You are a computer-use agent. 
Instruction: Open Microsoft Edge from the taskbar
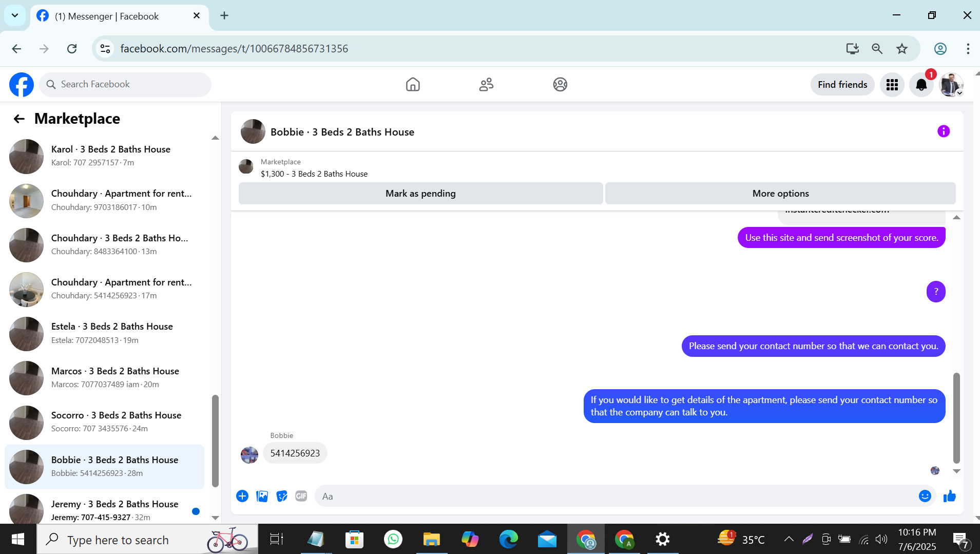point(509,539)
